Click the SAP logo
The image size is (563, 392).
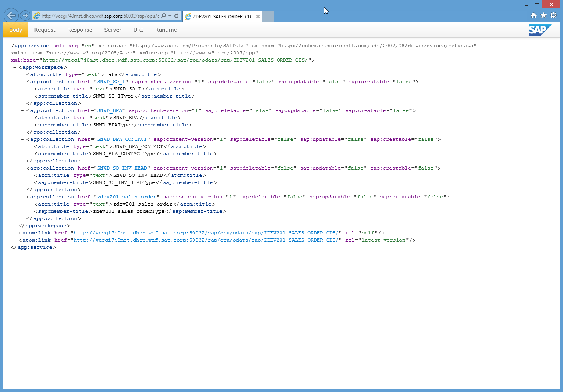tap(540, 30)
